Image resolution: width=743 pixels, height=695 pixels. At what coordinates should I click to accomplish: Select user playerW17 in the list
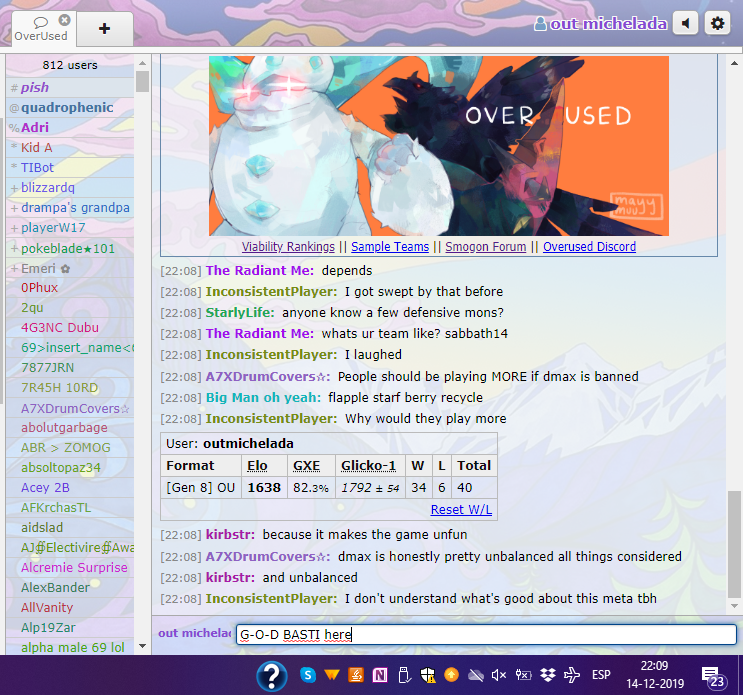(x=70, y=227)
